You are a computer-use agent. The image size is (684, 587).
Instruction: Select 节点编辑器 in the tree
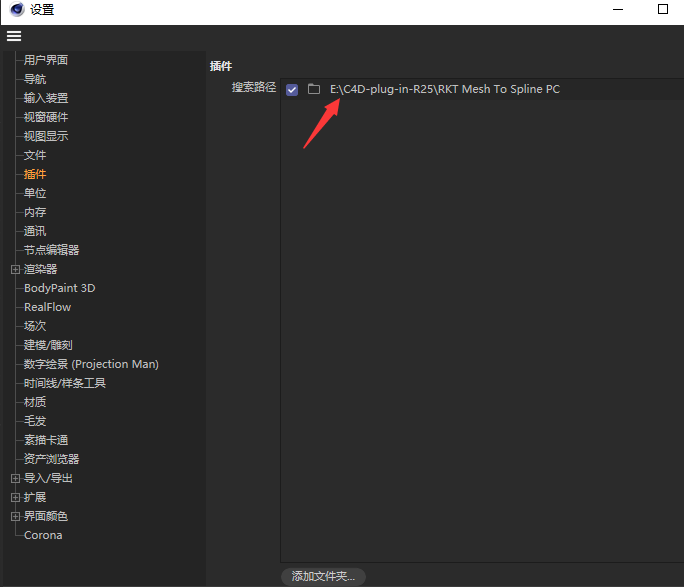[x=51, y=250]
